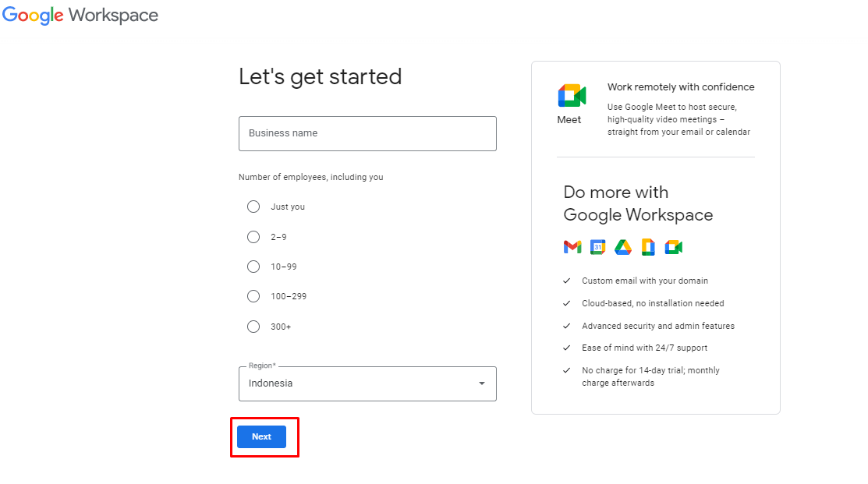This screenshot has height=484, width=868.
Task: Click the Google Calendar icon
Action: click(598, 246)
